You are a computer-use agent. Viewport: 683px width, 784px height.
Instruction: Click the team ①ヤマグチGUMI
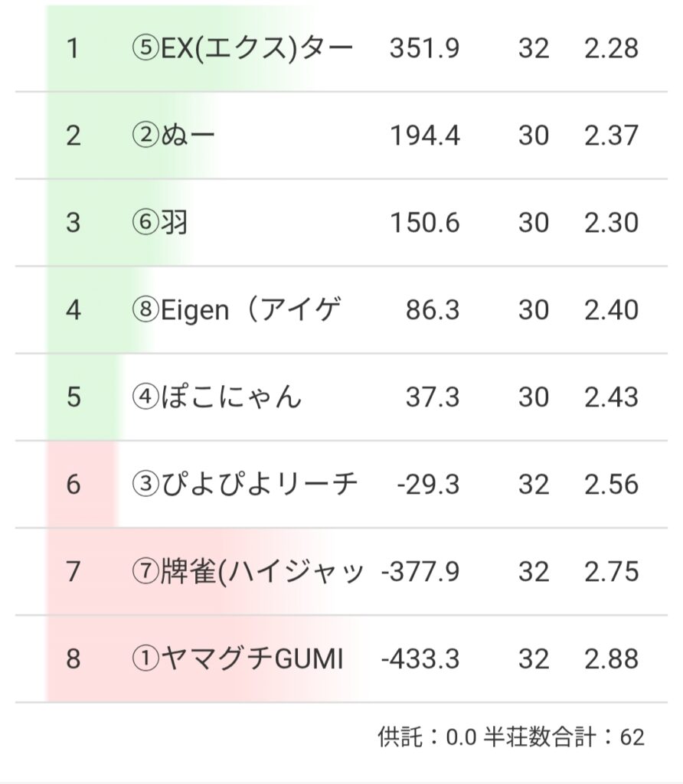(x=237, y=660)
